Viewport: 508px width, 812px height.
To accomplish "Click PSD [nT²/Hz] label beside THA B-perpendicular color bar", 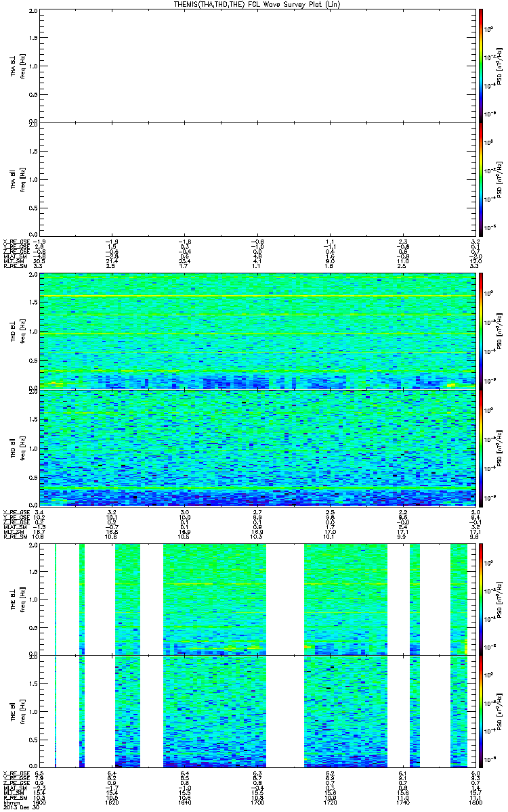I will [500, 66].
